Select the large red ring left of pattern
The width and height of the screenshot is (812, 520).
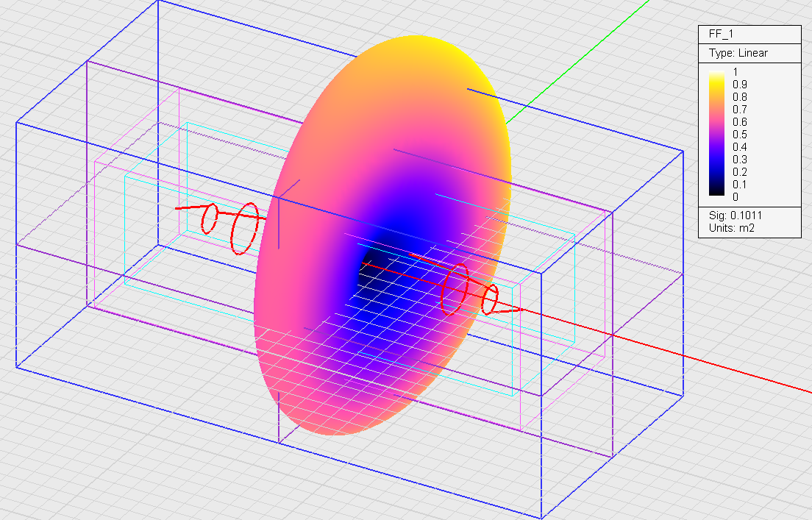244,229
